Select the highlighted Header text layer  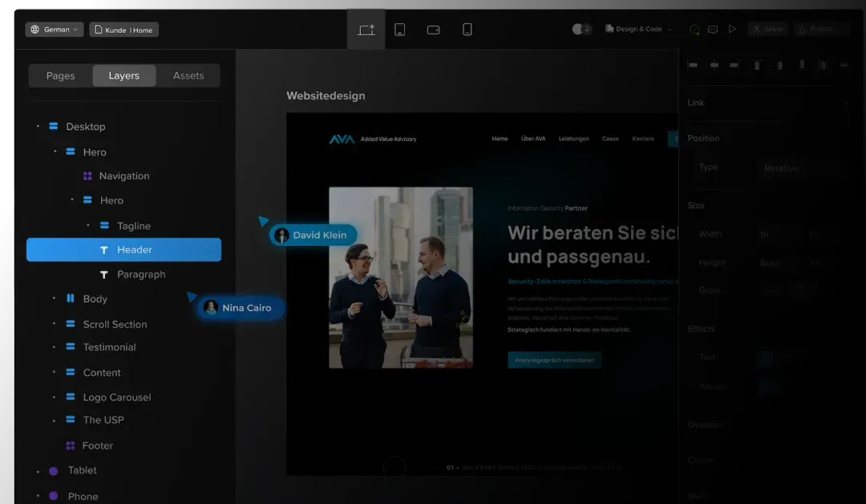point(123,249)
